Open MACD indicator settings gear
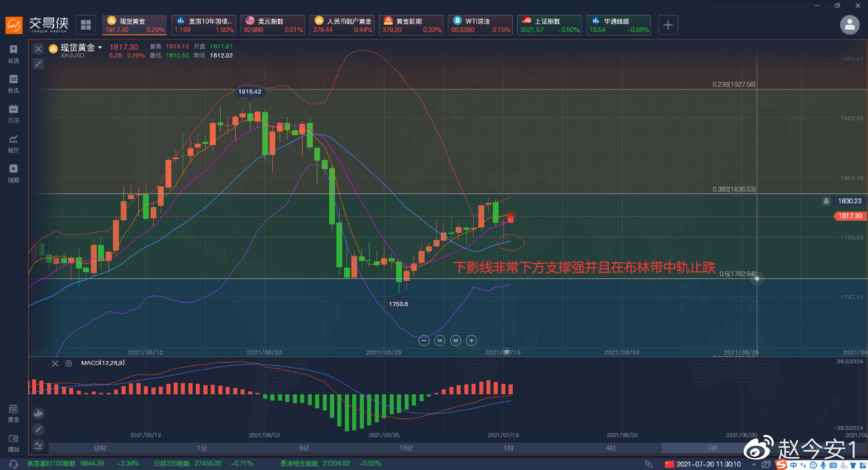This screenshot has height=470, width=868. [69, 363]
